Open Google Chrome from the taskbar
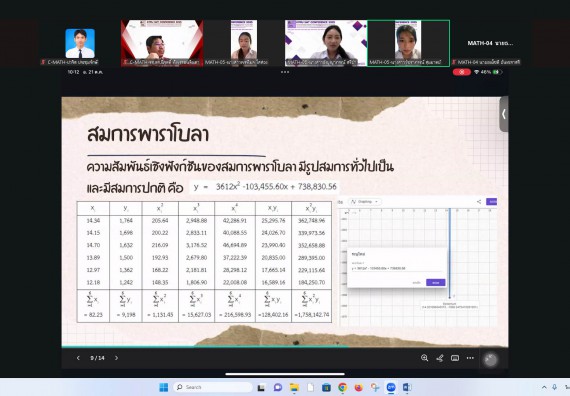Viewport: 570px width, 396px height. click(x=342, y=388)
